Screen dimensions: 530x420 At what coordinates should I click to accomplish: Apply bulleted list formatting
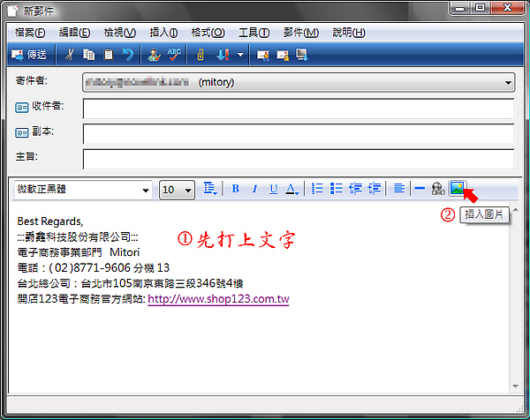336,189
